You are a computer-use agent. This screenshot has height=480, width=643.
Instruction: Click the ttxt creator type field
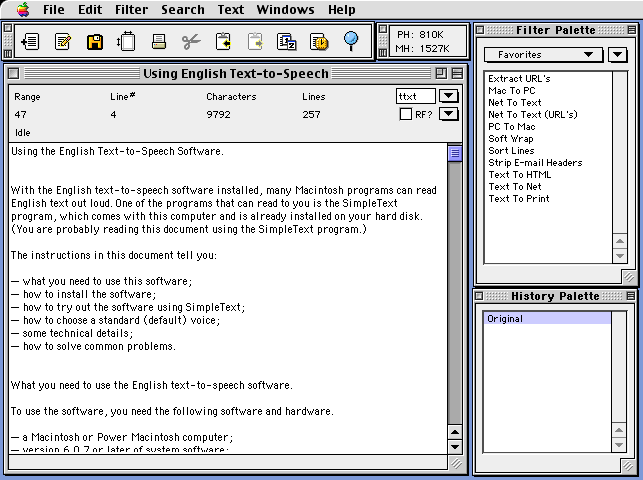pos(416,96)
